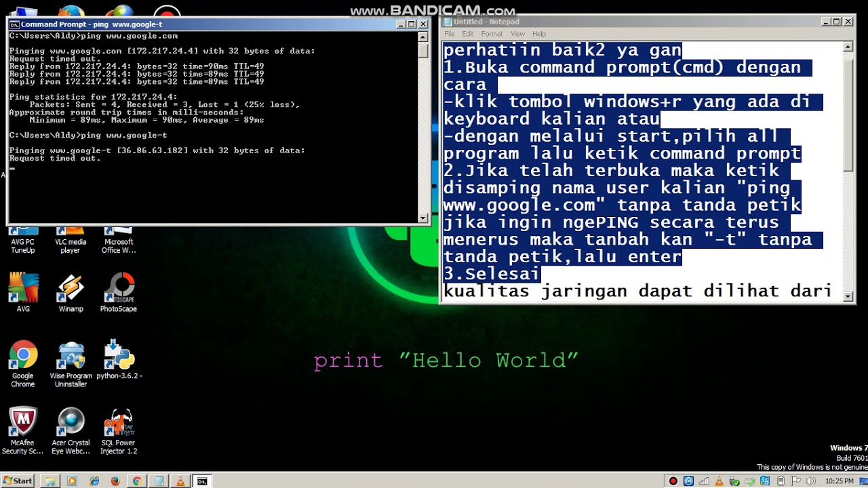
Task: Select the Command Prompt taskbar button
Action: point(202,481)
